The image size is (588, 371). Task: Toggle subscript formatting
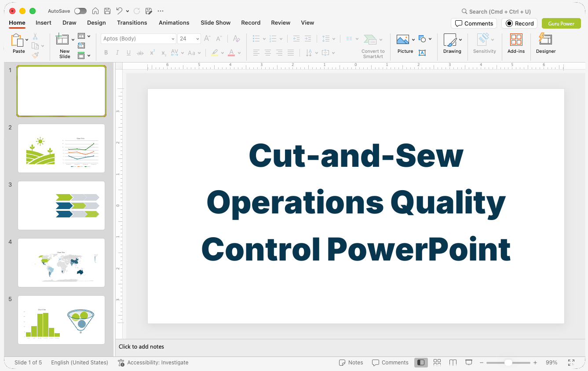(164, 53)
